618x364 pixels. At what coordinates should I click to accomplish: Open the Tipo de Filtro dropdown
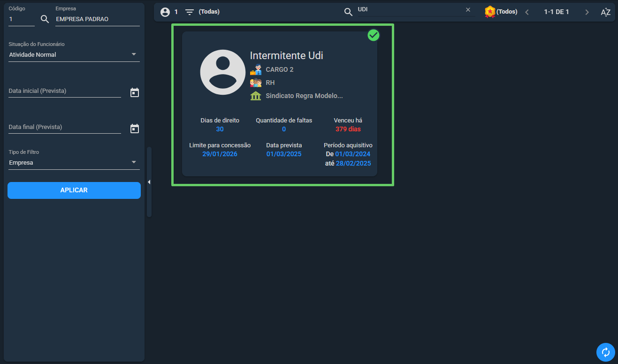click(74, 163)
